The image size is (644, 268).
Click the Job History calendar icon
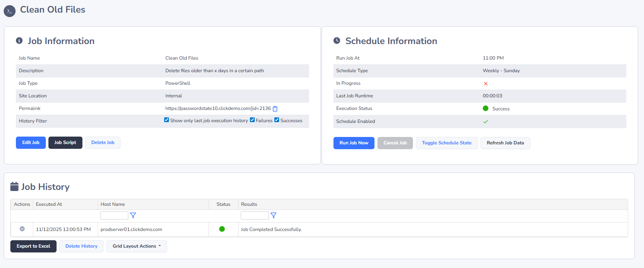14,187
